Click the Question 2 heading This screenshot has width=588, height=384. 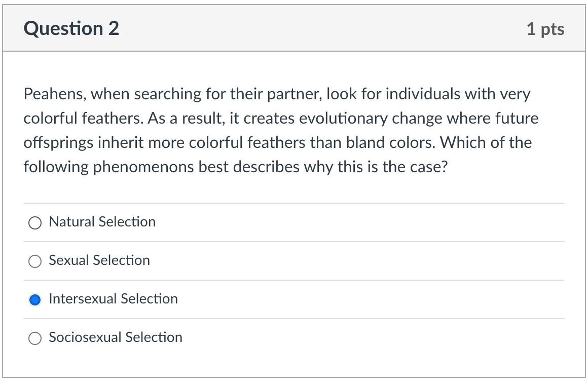pyautogui.click(x=70, y=28)
